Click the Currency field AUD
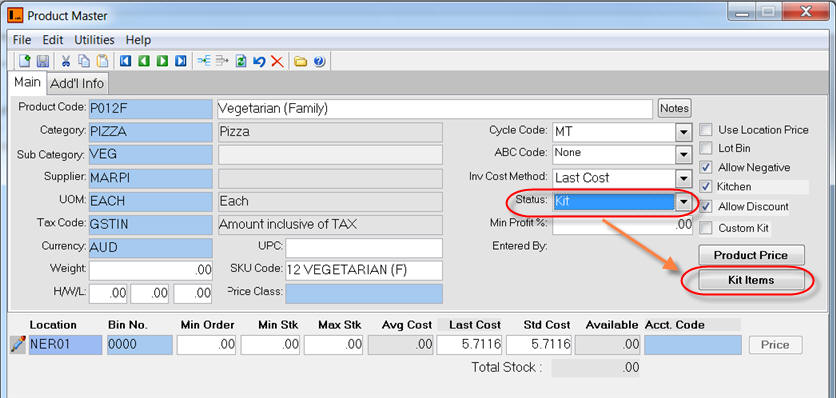The image size is (836, 398). click(150, 248)
